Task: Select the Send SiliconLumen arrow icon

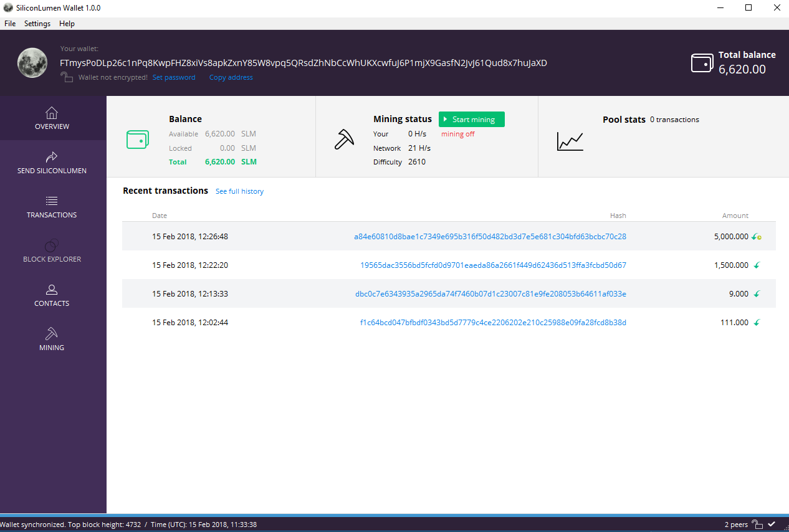Action: [x=52, y=156]
